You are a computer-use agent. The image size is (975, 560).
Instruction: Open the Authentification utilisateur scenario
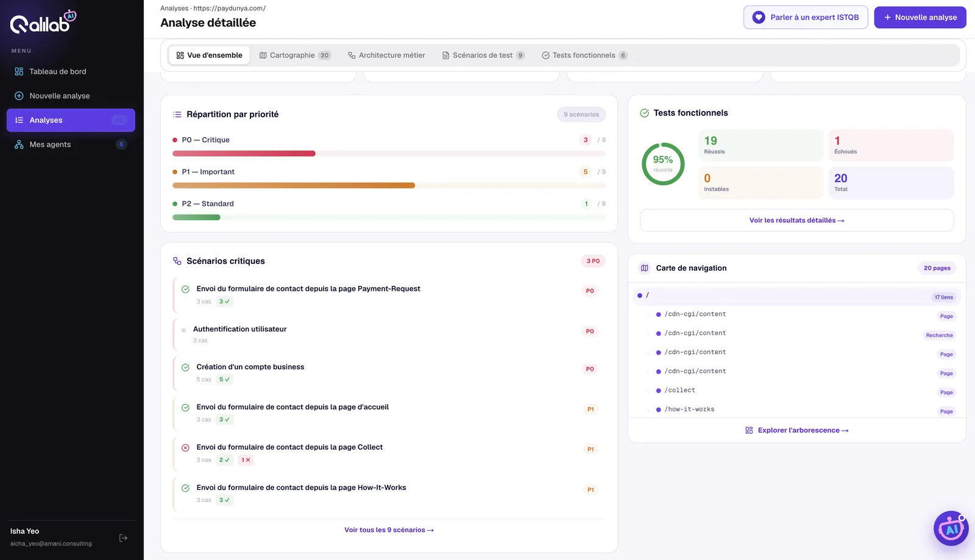click(389, 333)
